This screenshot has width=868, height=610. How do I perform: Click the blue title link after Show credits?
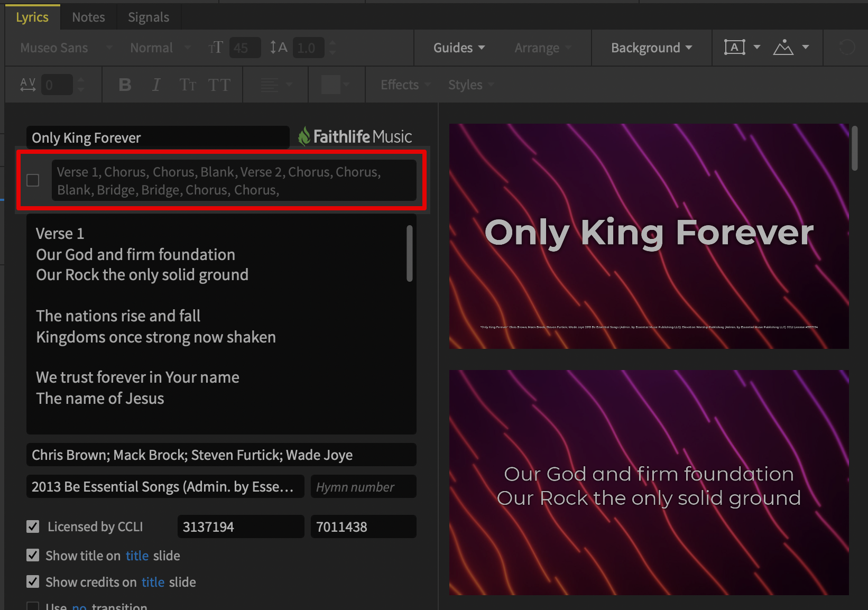tap(153, 582)
